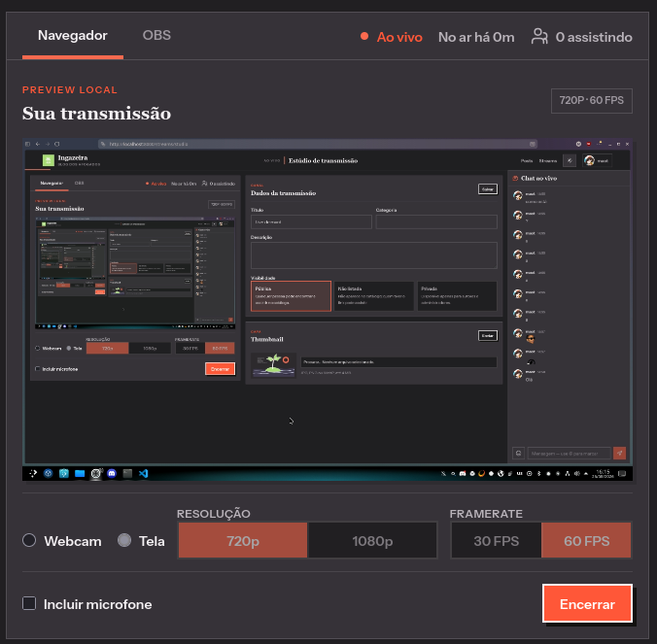
Task: Set framerate to 30 FPS
Action: click(496, 540)
